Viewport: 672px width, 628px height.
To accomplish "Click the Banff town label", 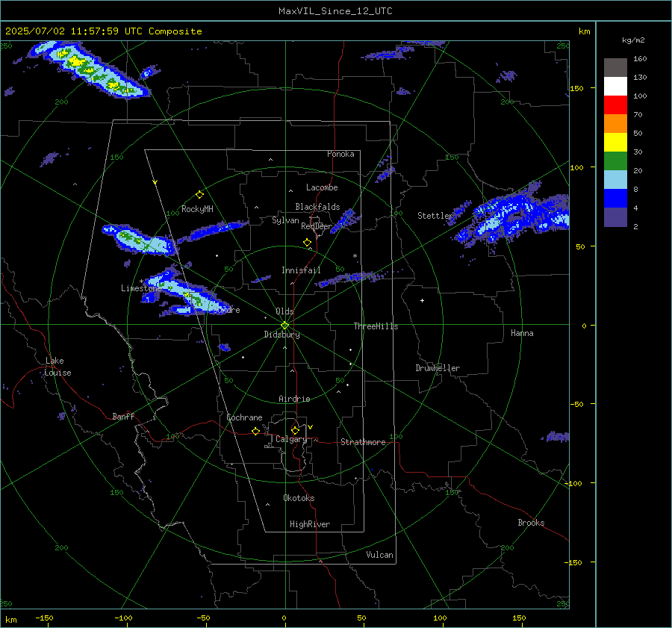I will coord(123,416).
